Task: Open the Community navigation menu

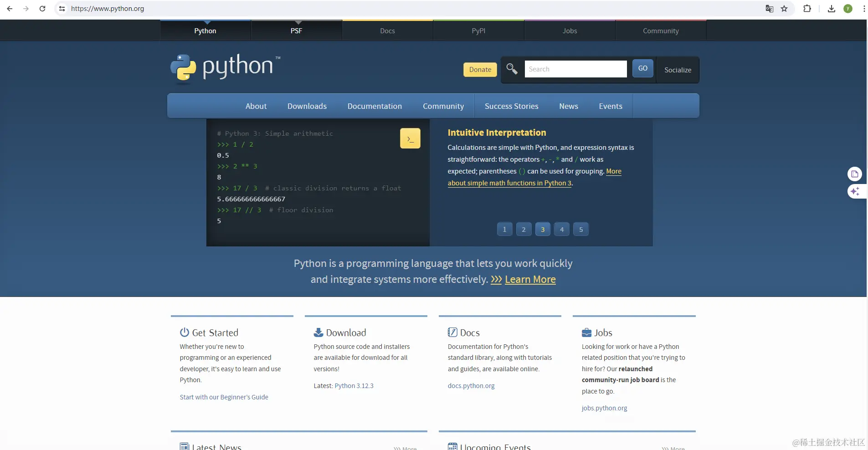Action: [443, 106]
